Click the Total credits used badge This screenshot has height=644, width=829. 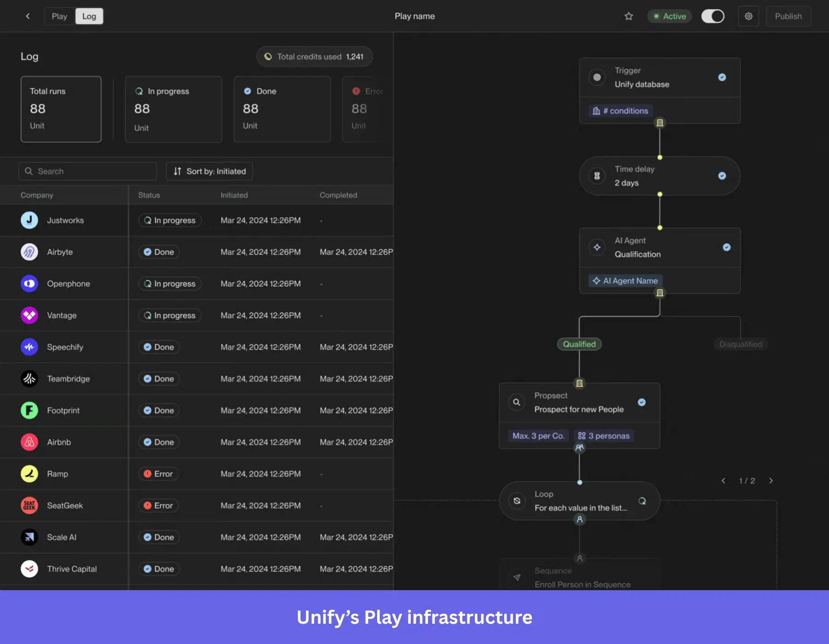tap(315, 57)
